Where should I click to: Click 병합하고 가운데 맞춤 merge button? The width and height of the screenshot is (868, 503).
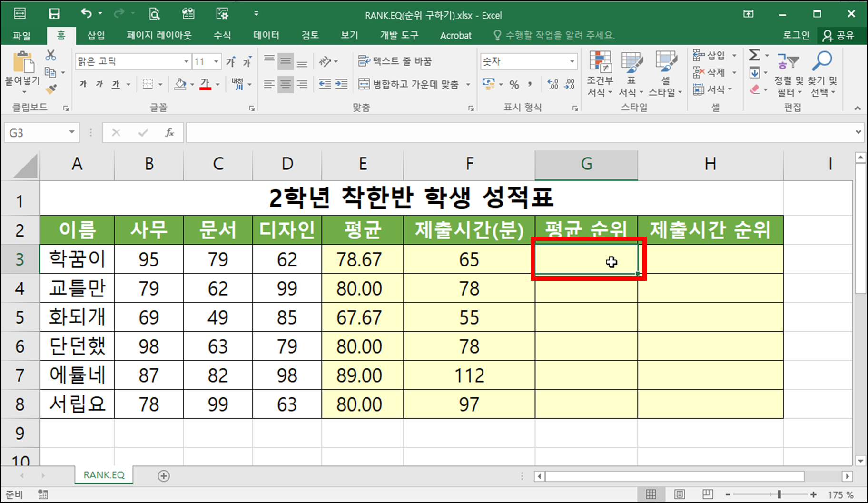[408, 84]
